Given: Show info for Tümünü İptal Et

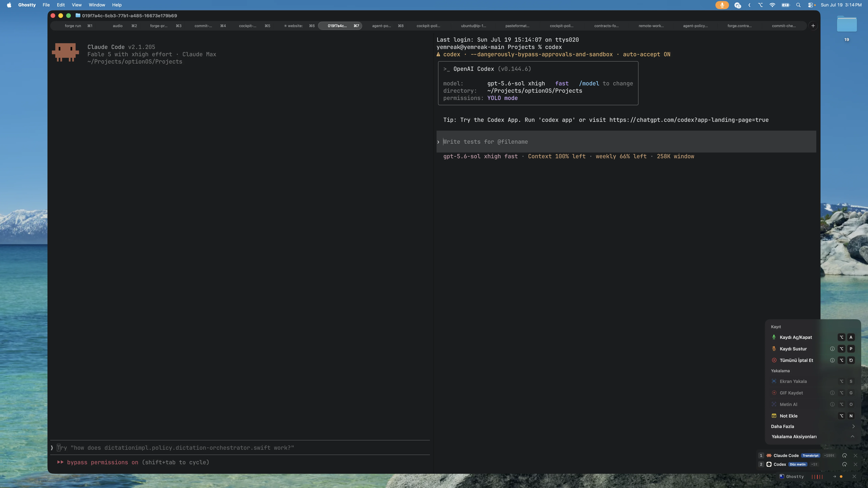Looking at the screenshot, I should pos(832,360).
